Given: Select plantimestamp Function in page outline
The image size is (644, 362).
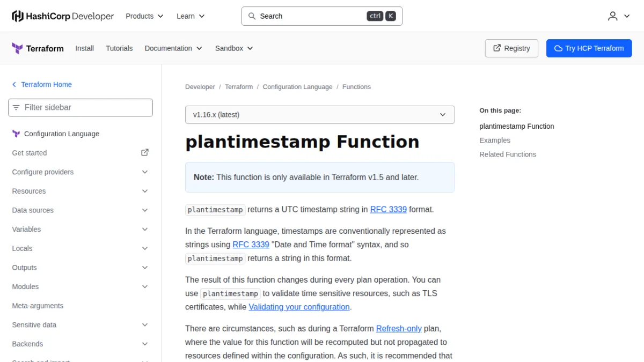Looking at the screenshot, I should pos(517,127).
